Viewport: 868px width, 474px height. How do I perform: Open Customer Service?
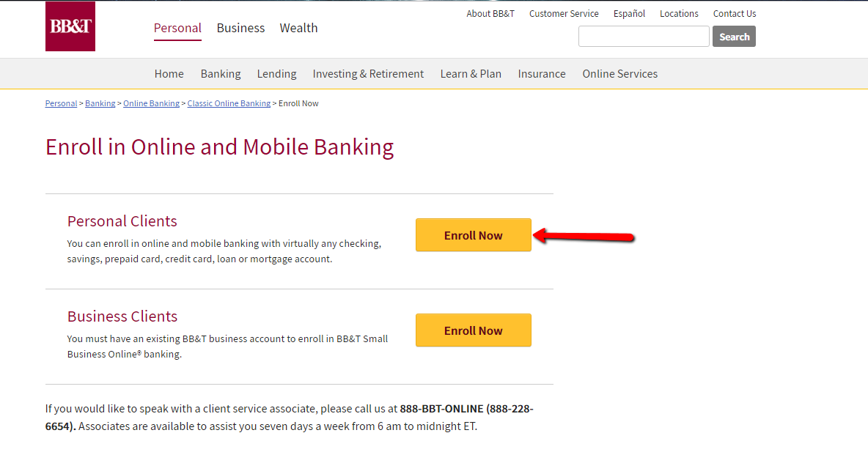pyautogui.click(x=564, y=13)
